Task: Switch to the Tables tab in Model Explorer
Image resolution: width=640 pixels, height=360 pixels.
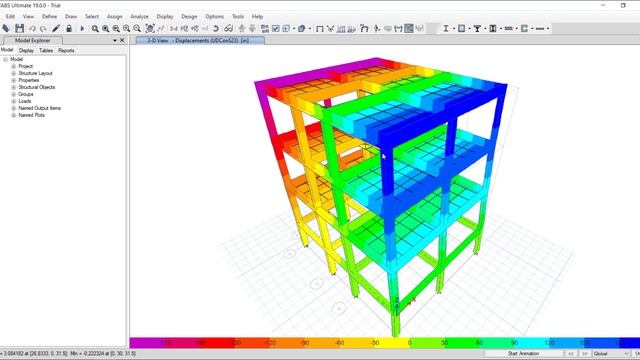Action: 46,50
